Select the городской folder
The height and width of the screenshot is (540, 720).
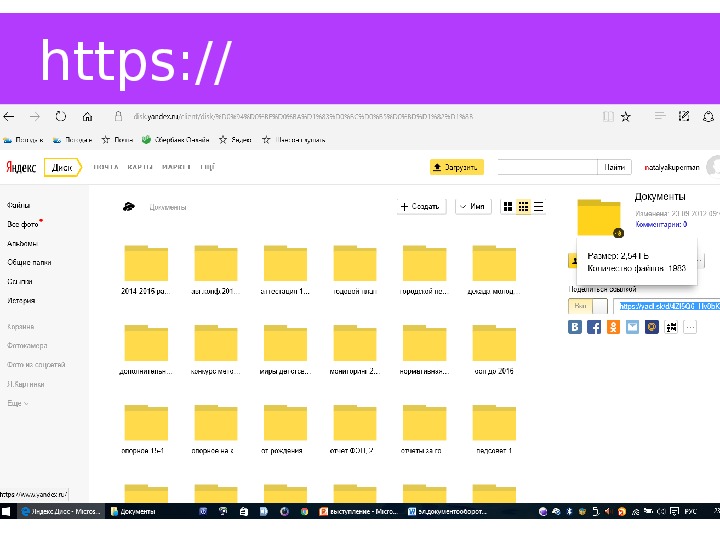click(424, 270)
